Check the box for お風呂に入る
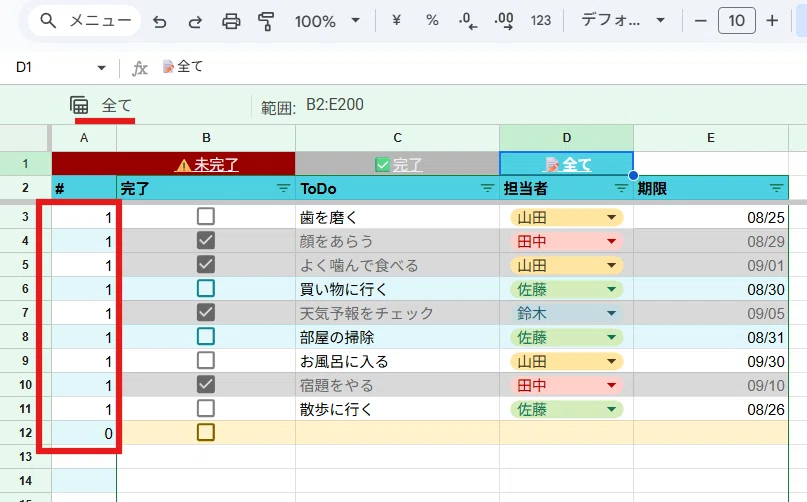This screenshot has height=502, width=807. click(206, 360)
